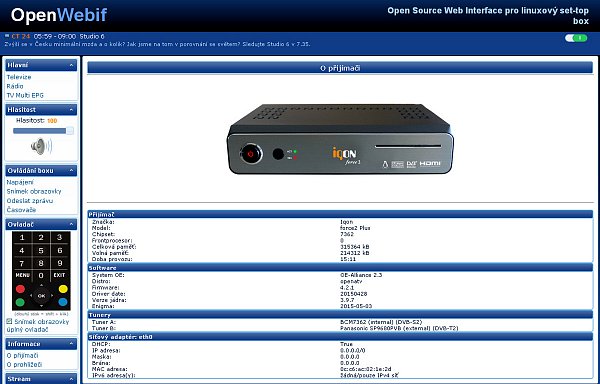Collapse the Ovladač panel
600x384 pixels.
pyautogui.click(x=72, y=225)
